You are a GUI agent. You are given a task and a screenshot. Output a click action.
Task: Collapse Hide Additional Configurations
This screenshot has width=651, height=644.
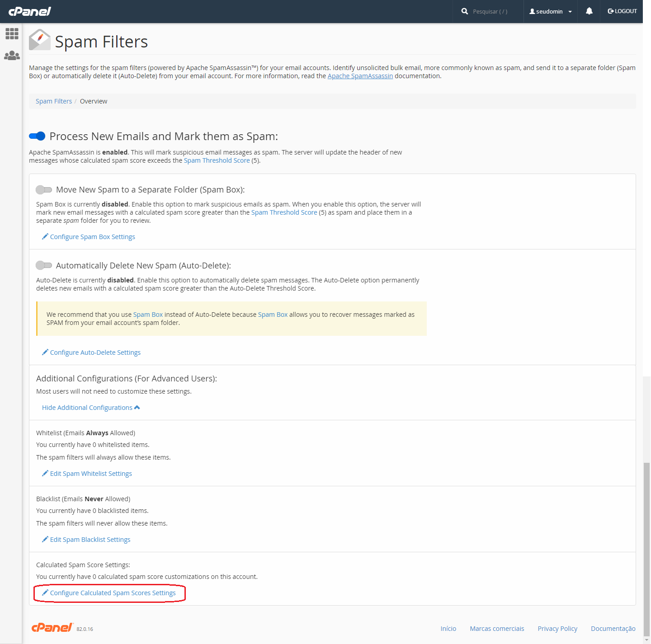91,408
